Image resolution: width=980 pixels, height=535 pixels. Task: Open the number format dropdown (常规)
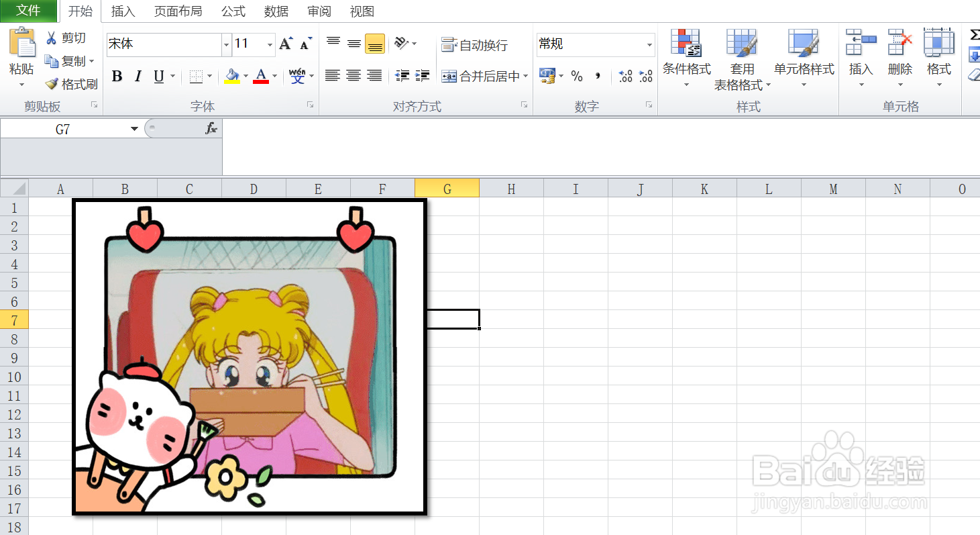pyautogui.click(x=649, y=44)
